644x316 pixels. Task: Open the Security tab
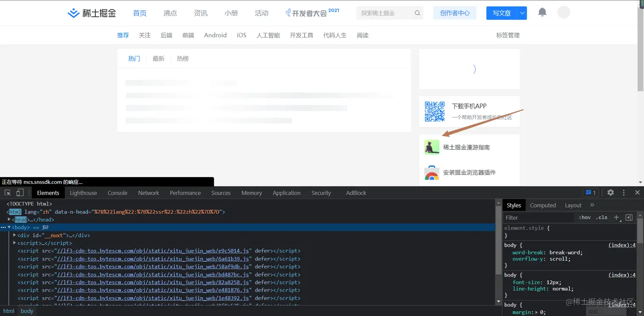coord(321,192)
